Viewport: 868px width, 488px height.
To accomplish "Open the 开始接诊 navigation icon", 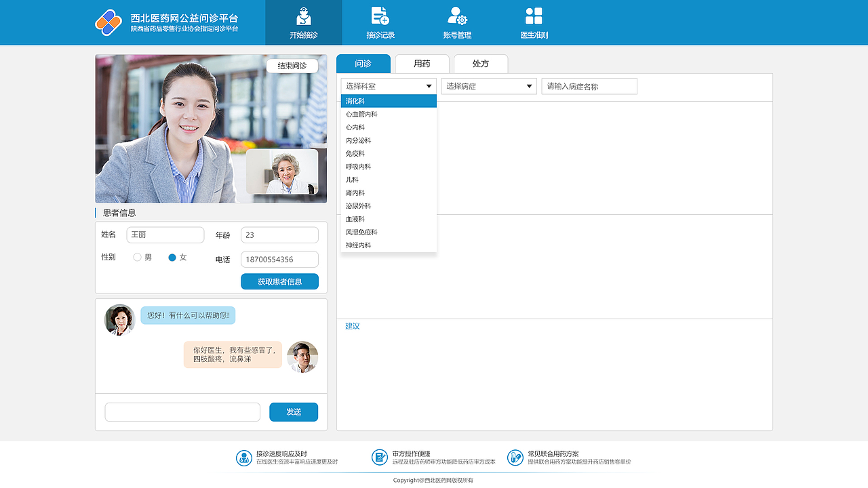I will 304,16.
